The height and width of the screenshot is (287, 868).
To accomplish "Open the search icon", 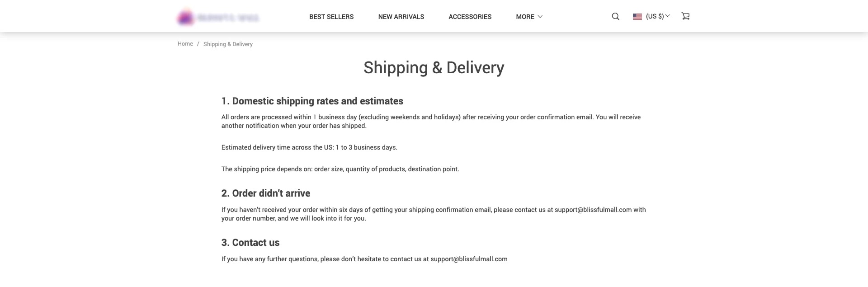I will point(615,16).
